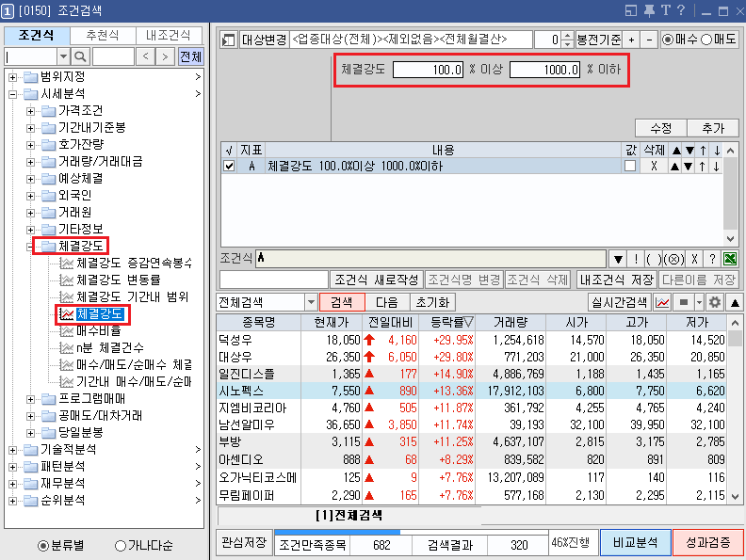Click the 조건식 새로작성 button

pos(376,280)
